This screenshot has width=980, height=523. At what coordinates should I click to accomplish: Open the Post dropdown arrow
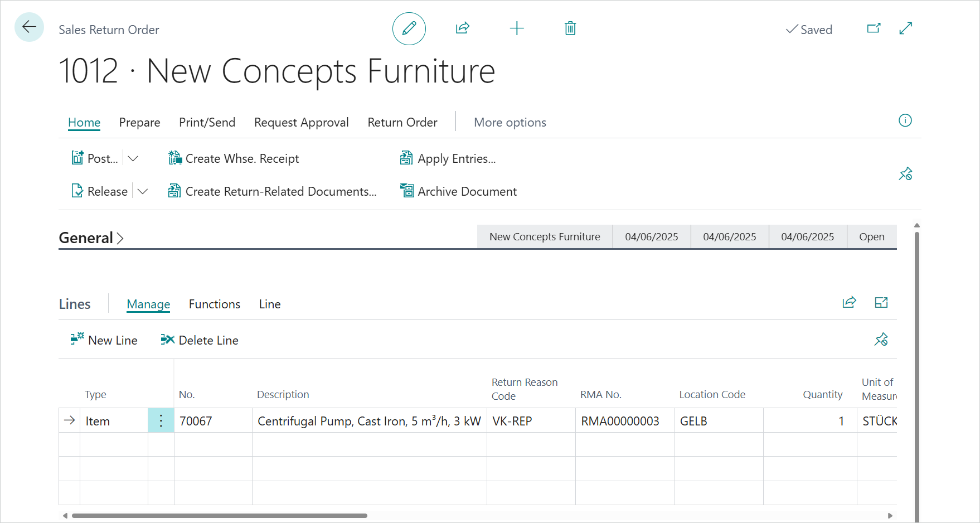pyautogui.click(x=133, y=159)
